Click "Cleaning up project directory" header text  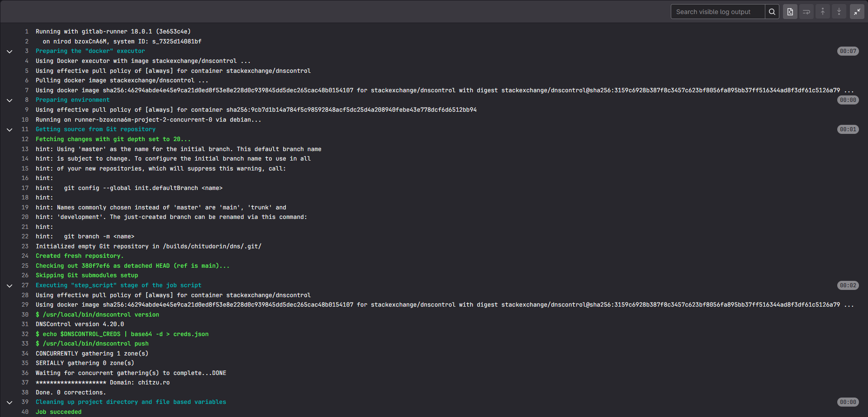(131, 402)
